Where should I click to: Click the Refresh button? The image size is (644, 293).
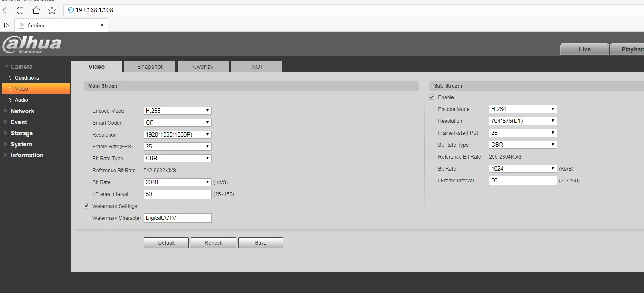pos(213,243)
